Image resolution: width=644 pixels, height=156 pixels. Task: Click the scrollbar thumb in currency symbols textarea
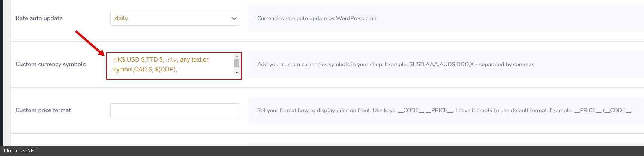click(237, 63)
